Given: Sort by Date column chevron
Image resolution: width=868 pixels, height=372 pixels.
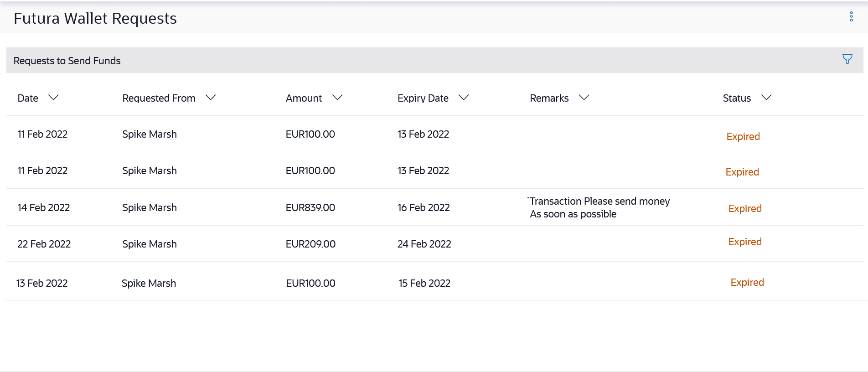Looking at the screenshot, I should point(53,98).
